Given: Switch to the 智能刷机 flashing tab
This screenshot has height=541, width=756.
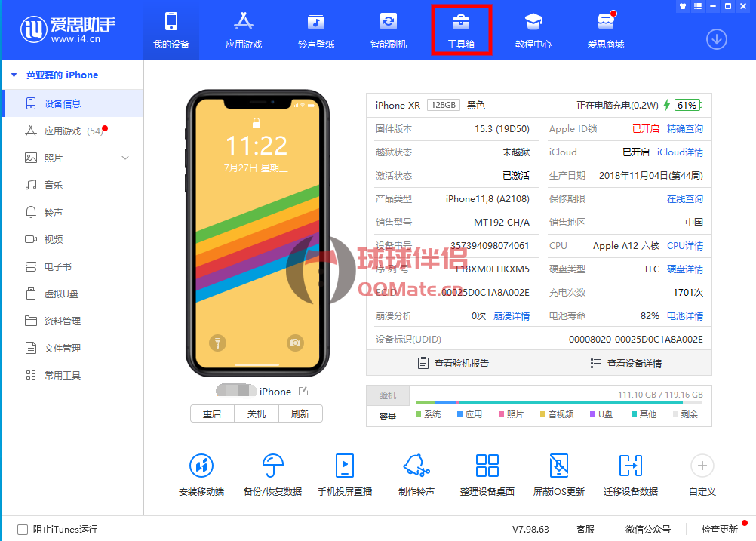Looking at the screenshot, I should pyautogui.click(x=388, y=29).
